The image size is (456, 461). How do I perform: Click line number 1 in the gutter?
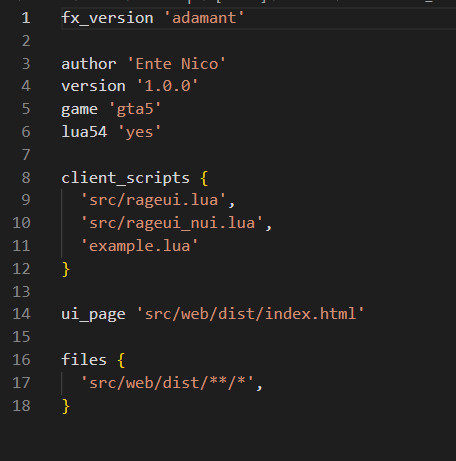[x=26, y=18]
